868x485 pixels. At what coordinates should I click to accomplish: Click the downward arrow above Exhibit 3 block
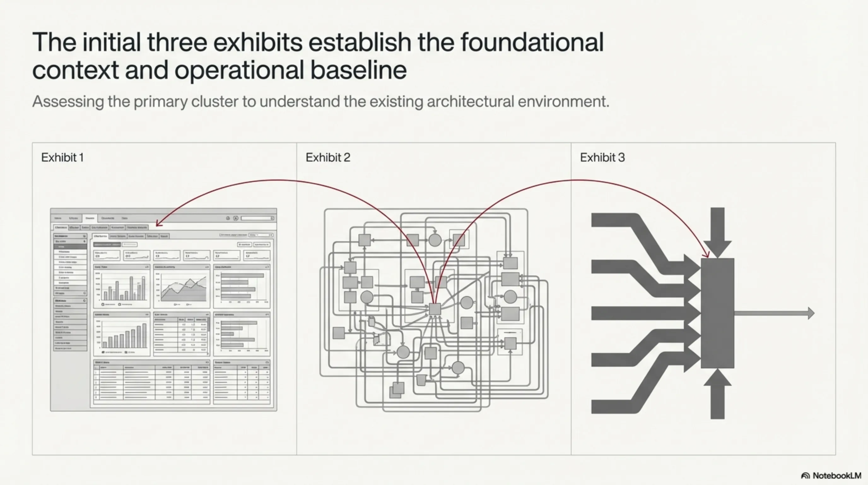tap(717, 233)
